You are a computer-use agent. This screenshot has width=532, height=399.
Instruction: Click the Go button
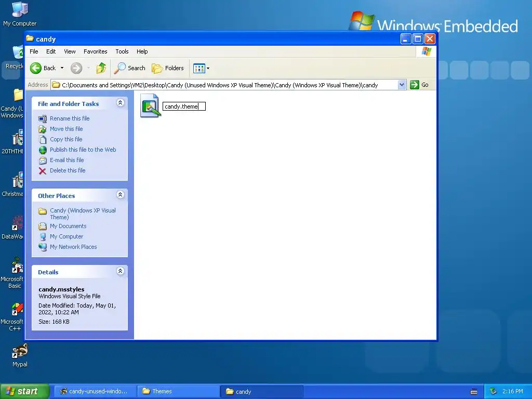[x=419, y=85]
